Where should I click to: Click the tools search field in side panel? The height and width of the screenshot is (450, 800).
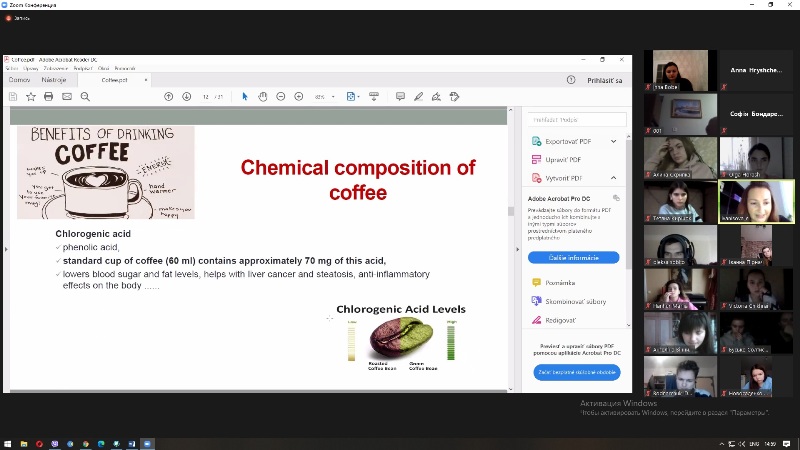[577, 119]
